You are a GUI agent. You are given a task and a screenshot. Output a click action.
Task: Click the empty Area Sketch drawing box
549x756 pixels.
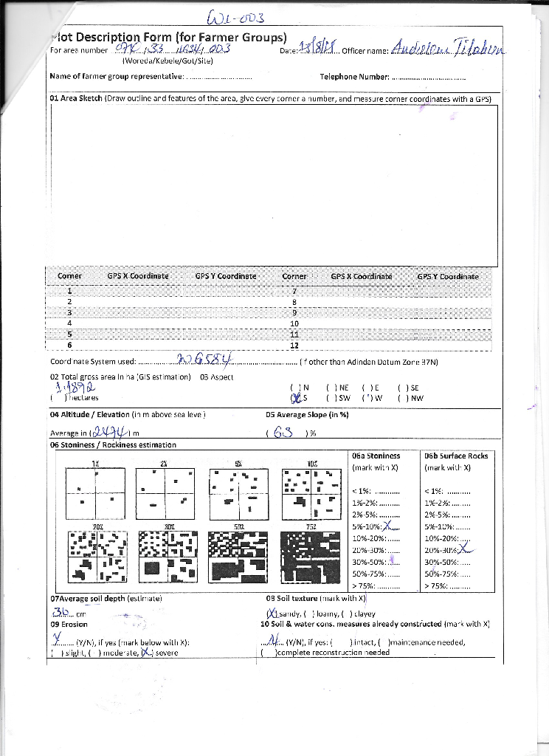click(x=274, y=185)
